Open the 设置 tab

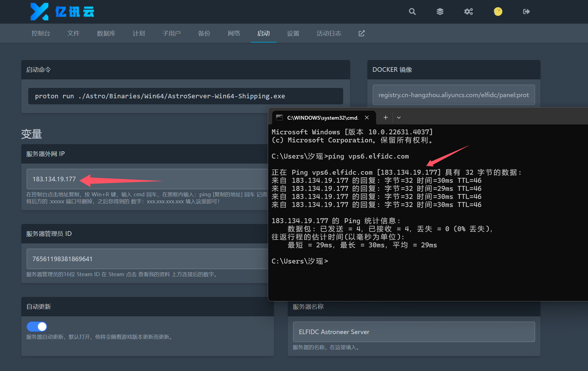click(293, 33)
